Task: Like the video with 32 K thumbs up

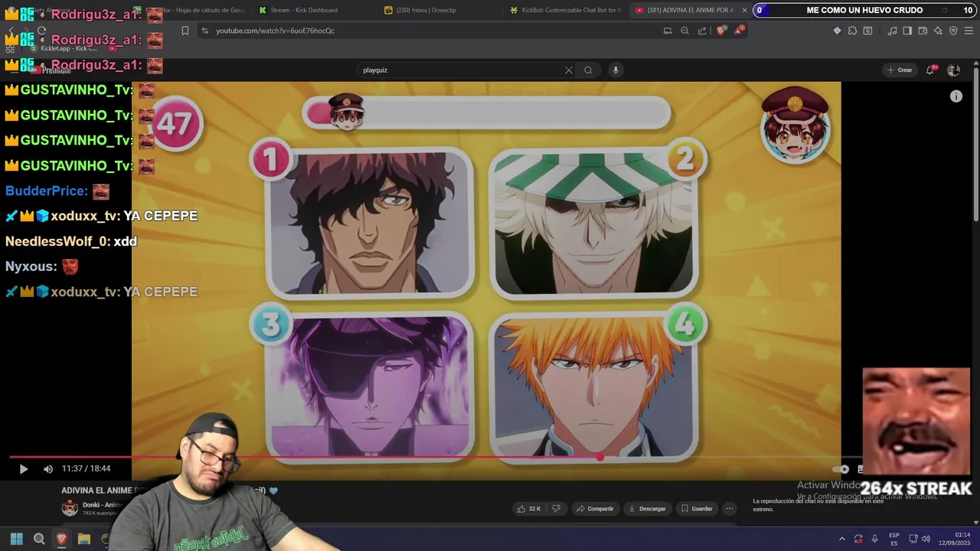Action: 529,508
